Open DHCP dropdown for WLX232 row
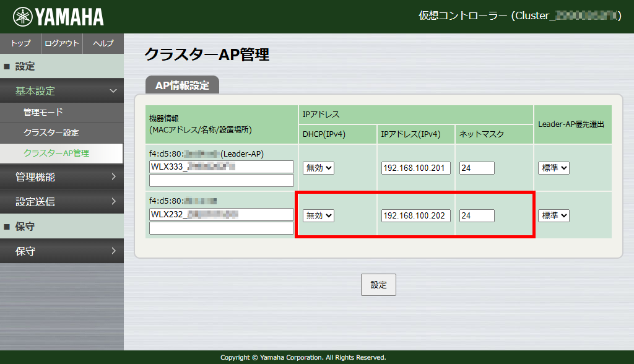Screen dimensions: 634x364 (x=319, y=215)
